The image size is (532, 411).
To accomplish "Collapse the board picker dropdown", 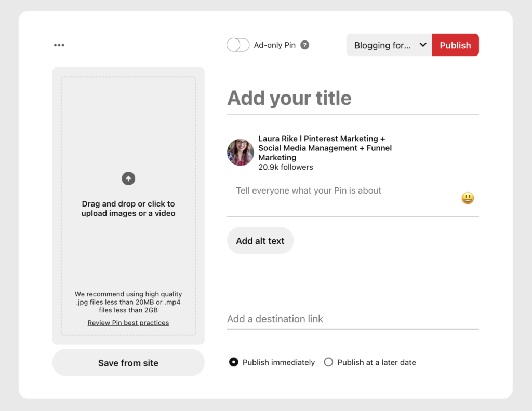I will click(x=422, y=45).
